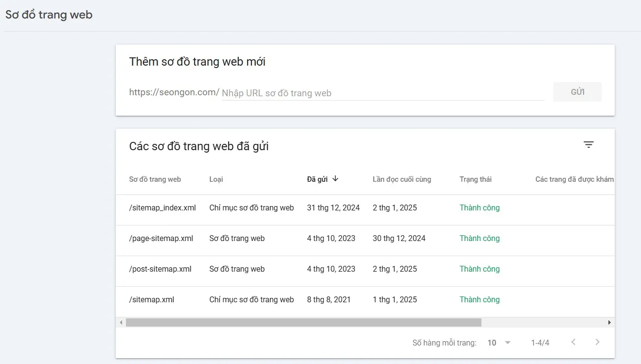Click the dropdown caret beside rows-per-page value
The image size is (641, 364).
[507, 343]
